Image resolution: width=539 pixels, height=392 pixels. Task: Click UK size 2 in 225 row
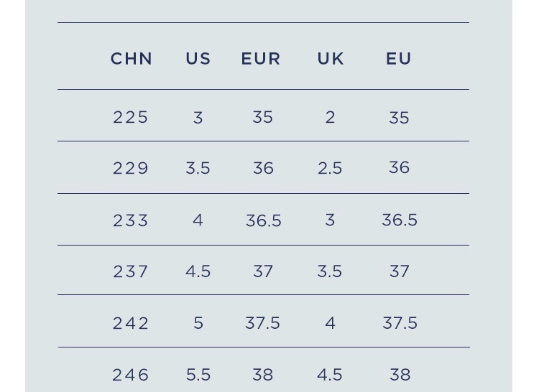pos(330,117)
